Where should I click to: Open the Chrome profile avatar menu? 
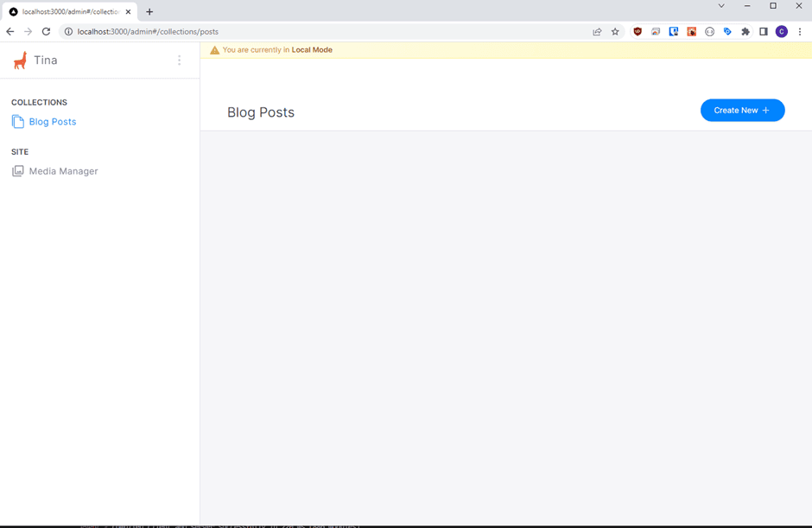pyautogui.click(x=782, y=32)
